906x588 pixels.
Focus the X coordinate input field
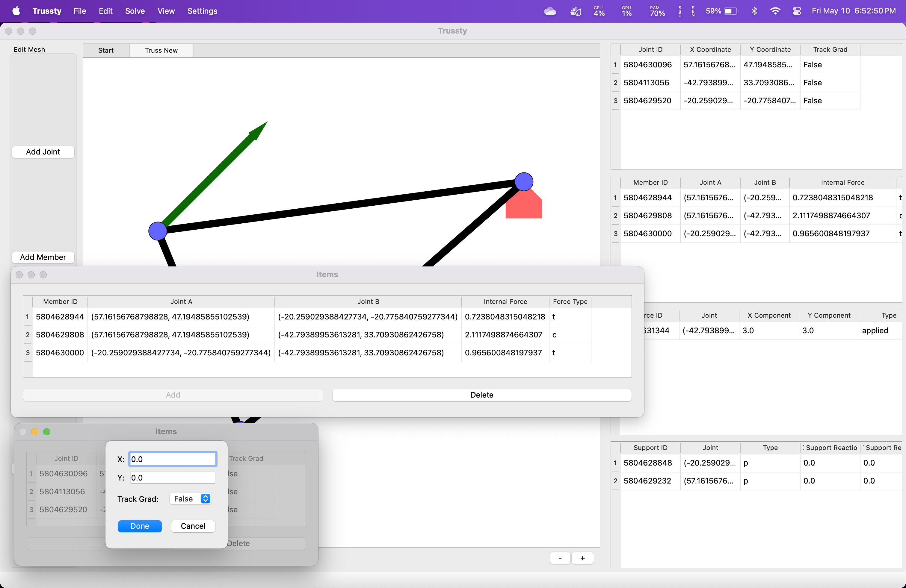click(173, 459)
